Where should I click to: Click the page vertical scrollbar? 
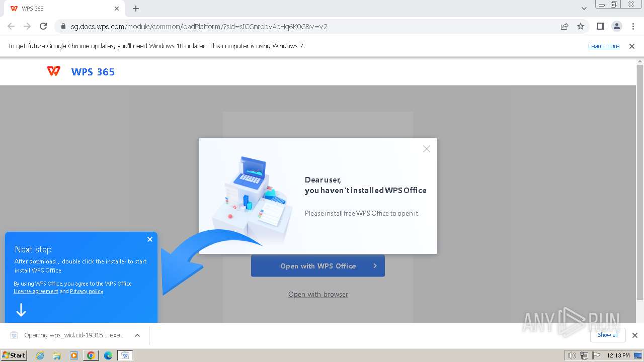pyautogui.click(x=640, y=183)
